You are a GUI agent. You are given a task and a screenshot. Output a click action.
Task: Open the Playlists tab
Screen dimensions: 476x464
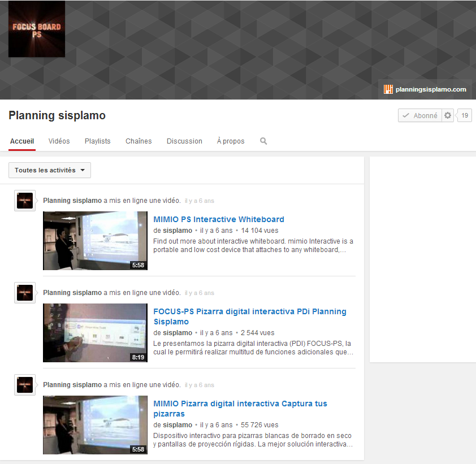[x=98, y=141]
